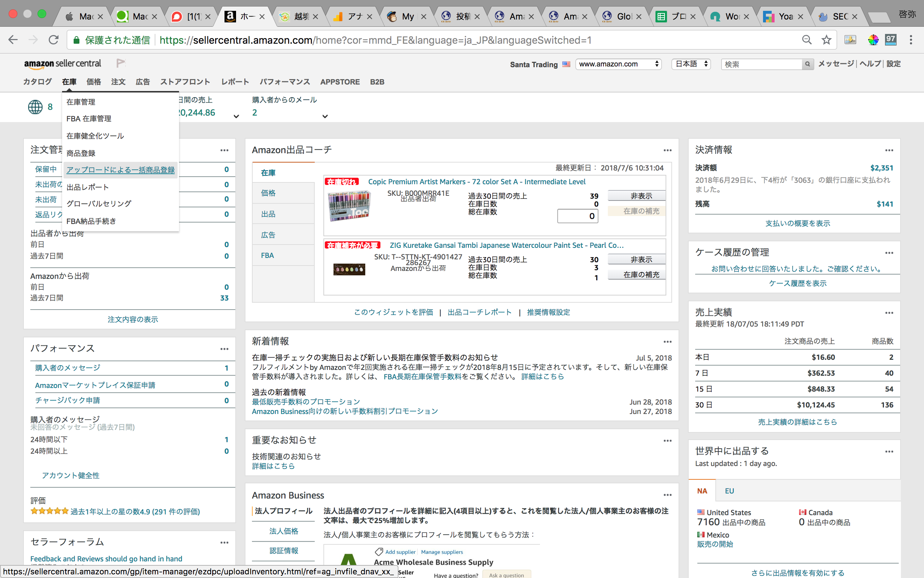Switch to the FBA coach tab
This screenshot has height=578, width=924.
pyautogui.click(x=283, y=255)
